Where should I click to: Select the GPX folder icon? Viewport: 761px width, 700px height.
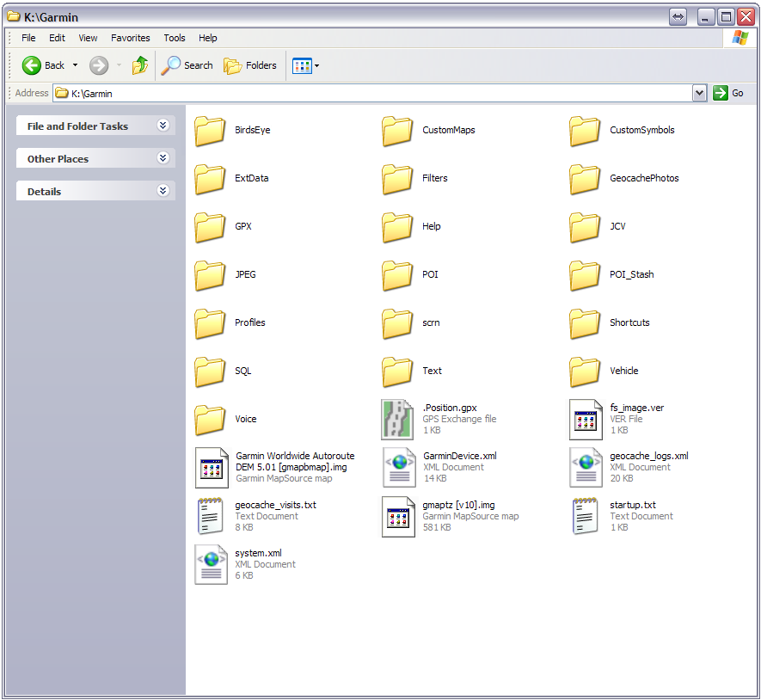tap(210, 227)
